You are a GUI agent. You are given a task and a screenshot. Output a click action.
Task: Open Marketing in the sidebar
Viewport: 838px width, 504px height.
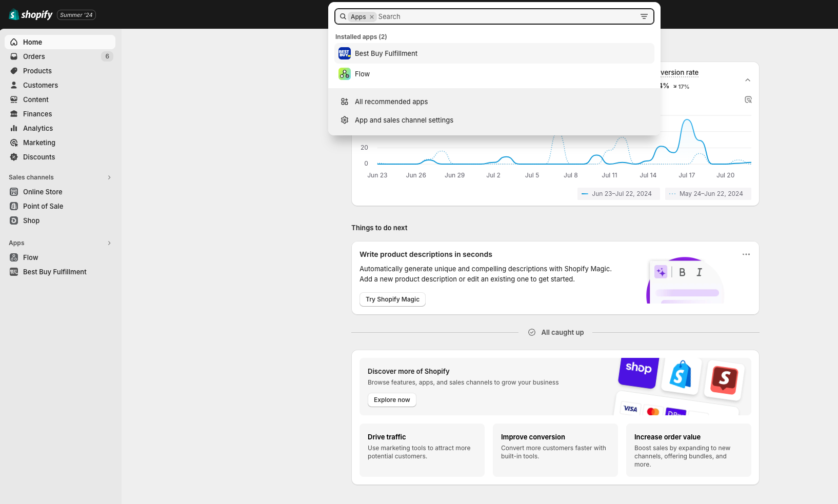(x=60, y=143)
